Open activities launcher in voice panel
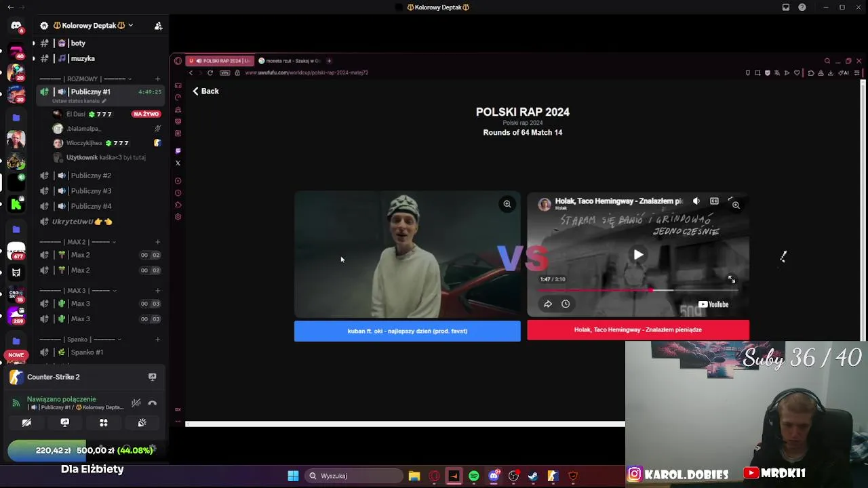 [x=104, y=422]
